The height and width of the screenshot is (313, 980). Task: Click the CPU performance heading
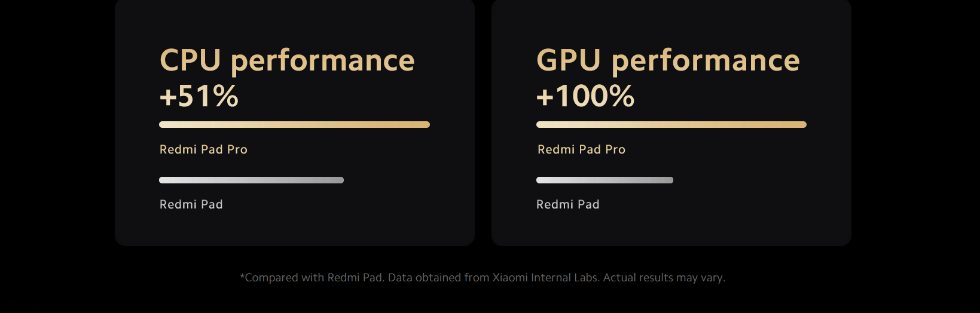click(287, 61)
